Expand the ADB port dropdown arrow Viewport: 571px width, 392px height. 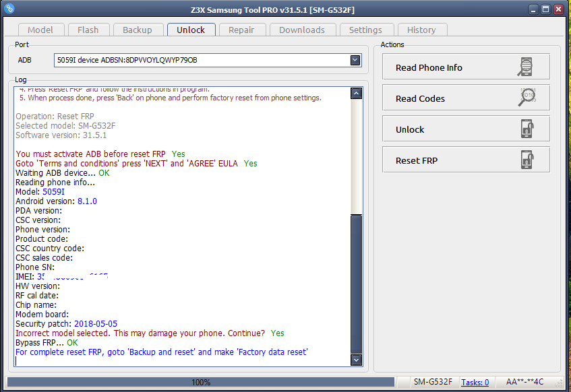[x=355, y=60]
